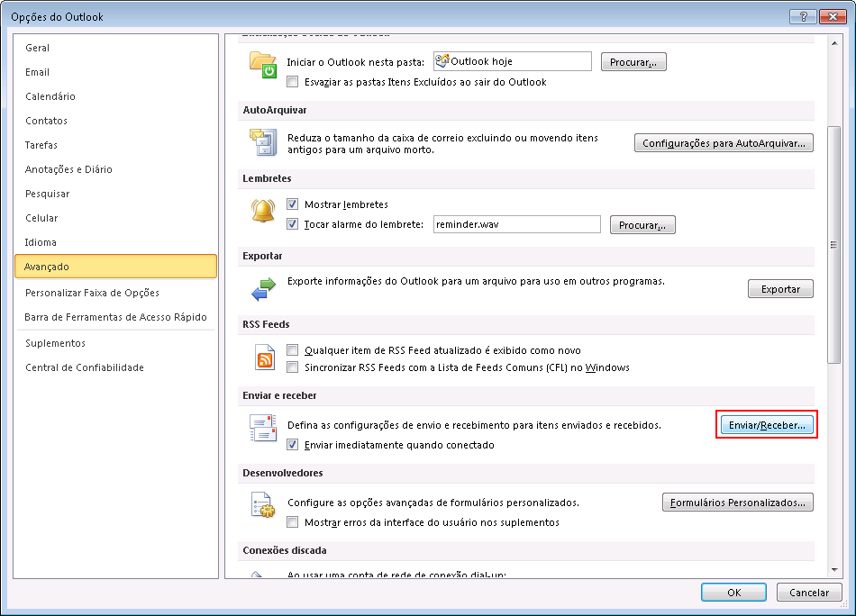Uncheck Enviar imediatamente quando conectado
Viewport: 856px width, 616px height.
293,445
